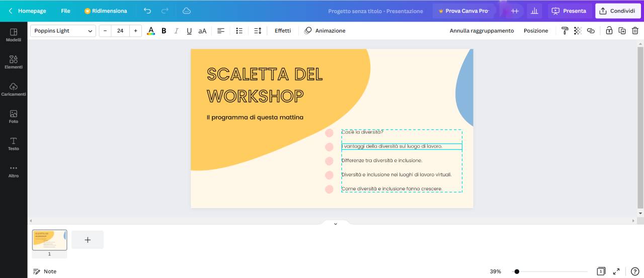Collapse the page thumbnails panel chevron
Viewport: 644px width, 278px height.
[x=336, y=224]
